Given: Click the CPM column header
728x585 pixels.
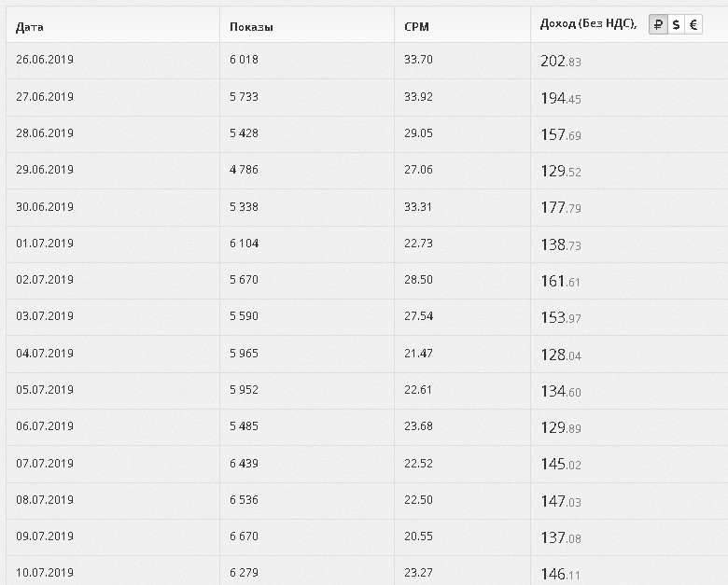Looking at the screenshot, I should 416,26.
